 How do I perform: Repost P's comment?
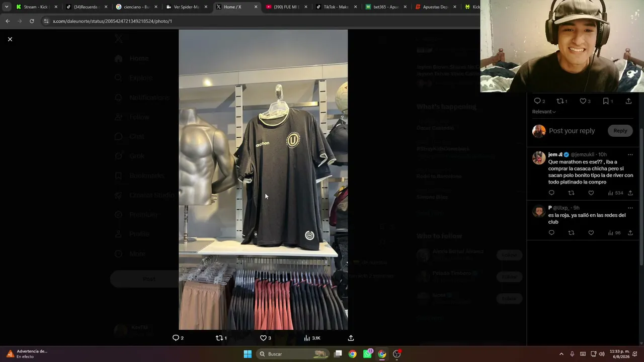(x=571, y=233)
